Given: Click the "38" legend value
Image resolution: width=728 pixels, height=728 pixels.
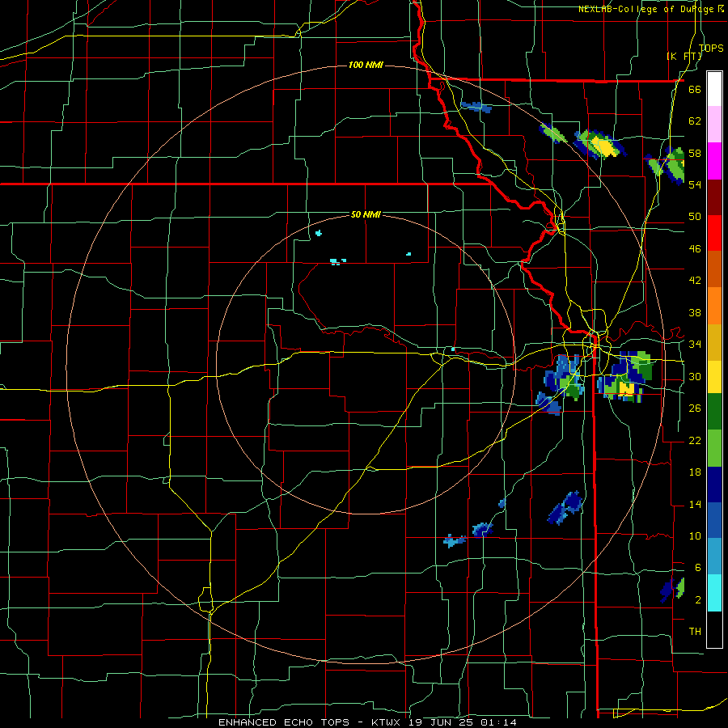Looking at the screenshot, I should pos(695,312).
